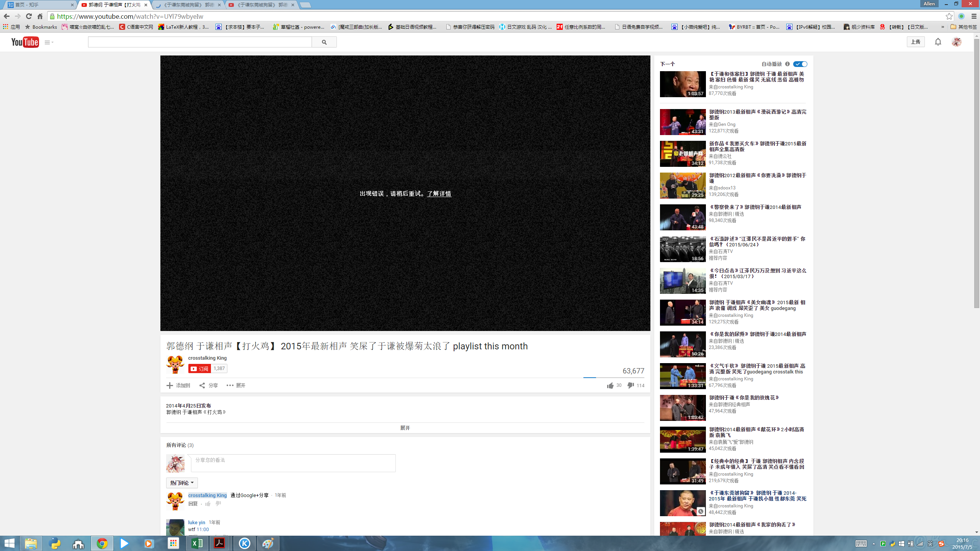This screenshot has height=551, width=980.
Task: Click the 添加到 plus icon
Action: coord(170,385)
